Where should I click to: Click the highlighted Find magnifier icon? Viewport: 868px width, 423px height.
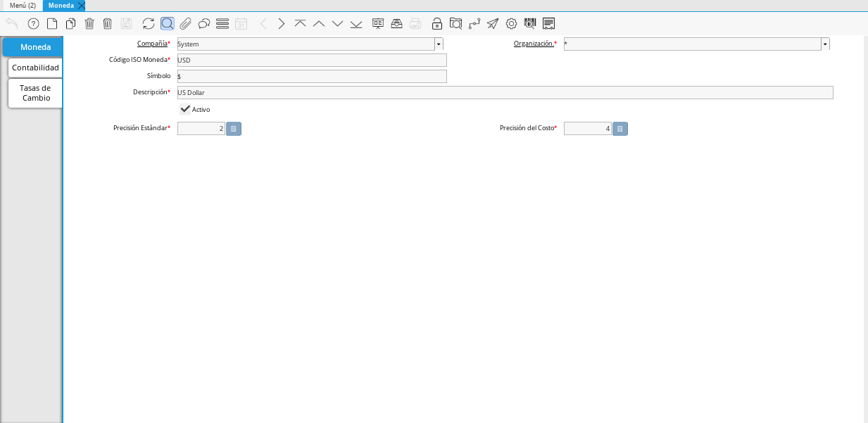point(168,23)
